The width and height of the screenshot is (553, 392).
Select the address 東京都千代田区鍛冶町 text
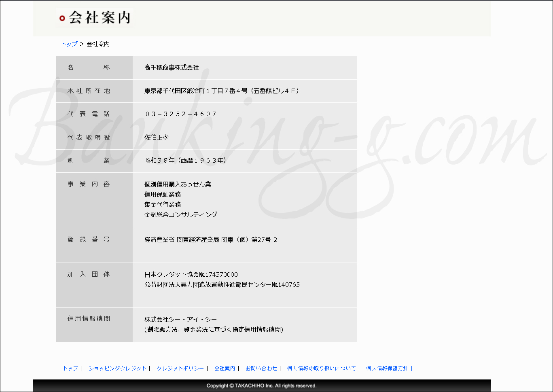(222, 91)
